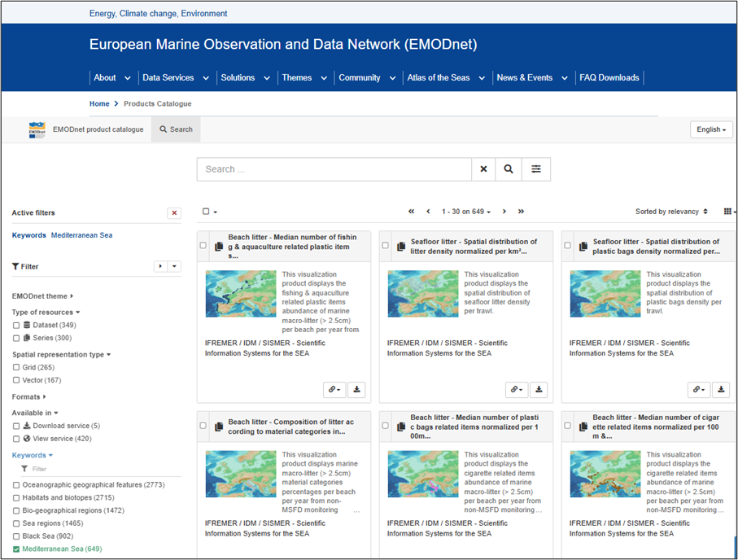738x560 pixels.
Task: Open links menu for plastic bags density card
Action: click(x=699, y=390)
